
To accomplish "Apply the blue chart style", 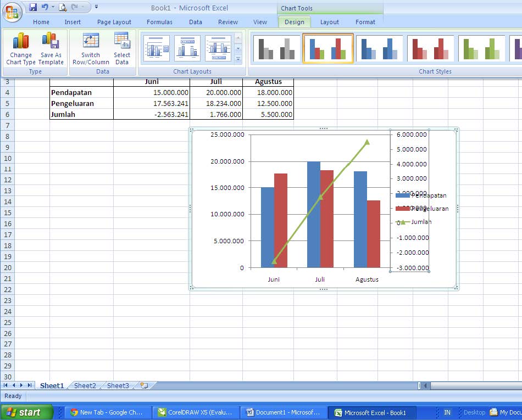I will pos(379,48).
